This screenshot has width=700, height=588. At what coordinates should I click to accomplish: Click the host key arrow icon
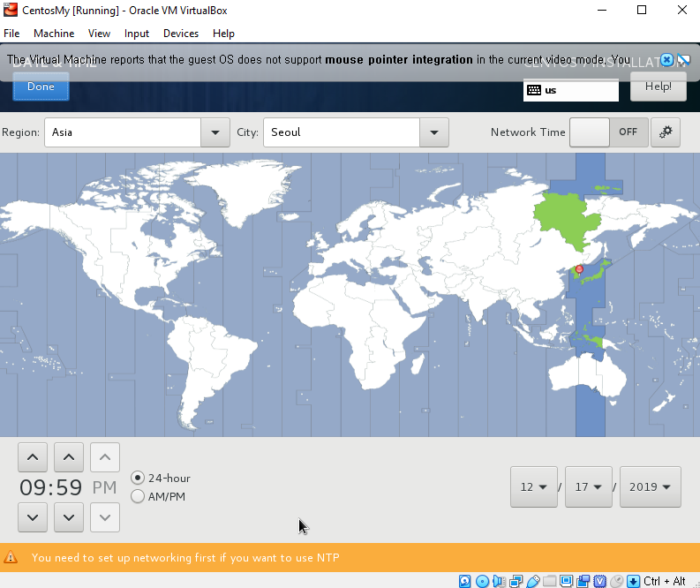633,581
